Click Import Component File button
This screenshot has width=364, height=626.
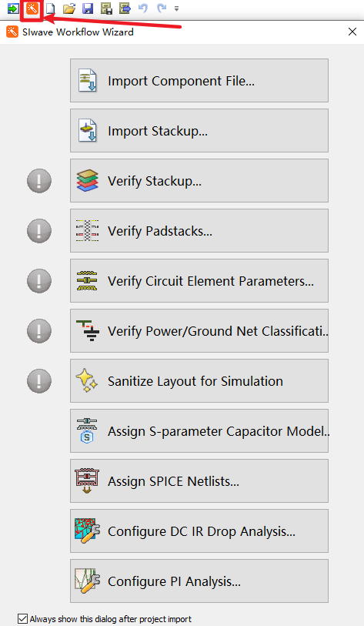coord(199,81)
